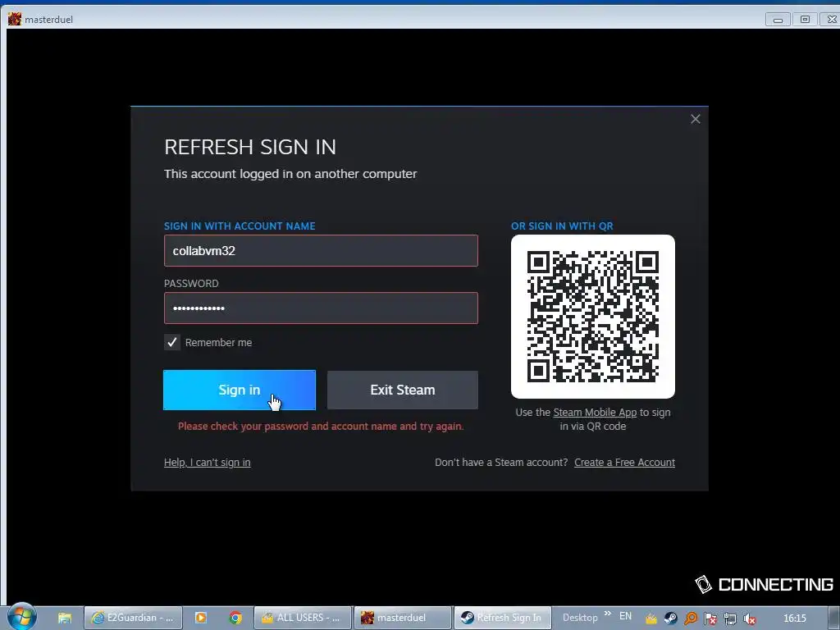Click the orange magnifier tray icon
The width and height of the screenshot is (840, 630).
[691, 619]
